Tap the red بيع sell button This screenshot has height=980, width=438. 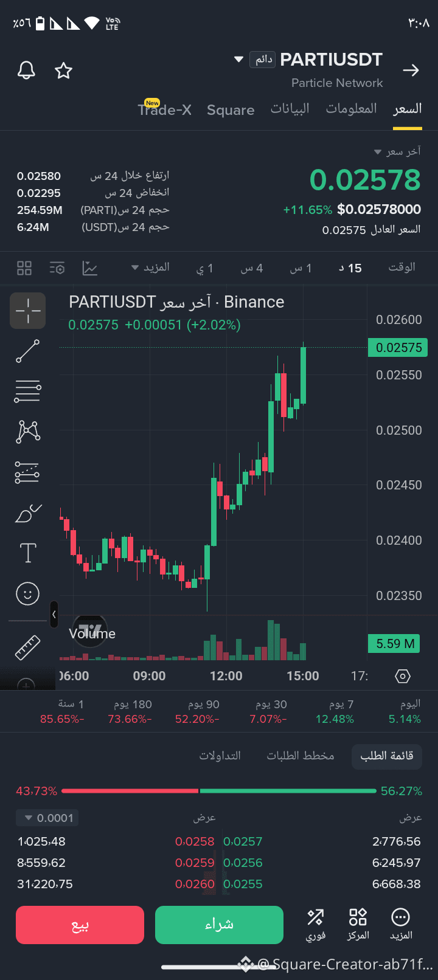pyautogui.click(x=80, y=925)
